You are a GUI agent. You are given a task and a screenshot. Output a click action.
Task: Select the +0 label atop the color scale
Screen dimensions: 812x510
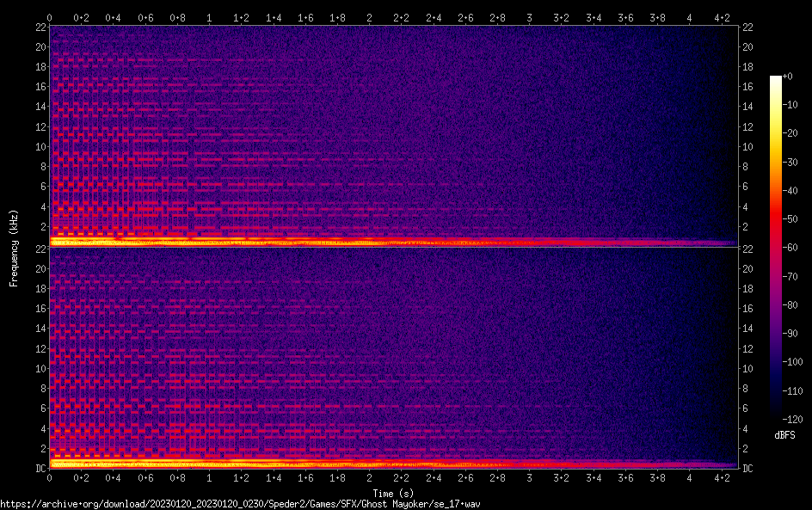[788, 77]
